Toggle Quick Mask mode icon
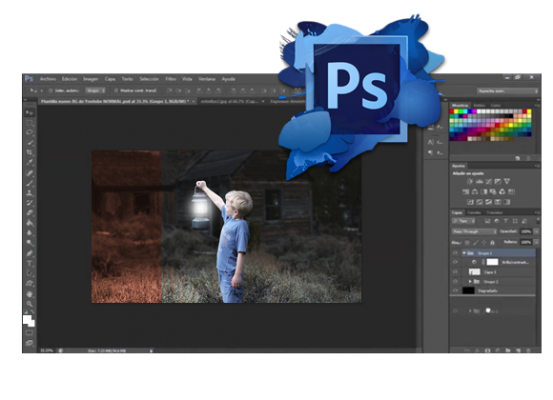This screenshot has width=553, height=400. [x=30, y=333]
